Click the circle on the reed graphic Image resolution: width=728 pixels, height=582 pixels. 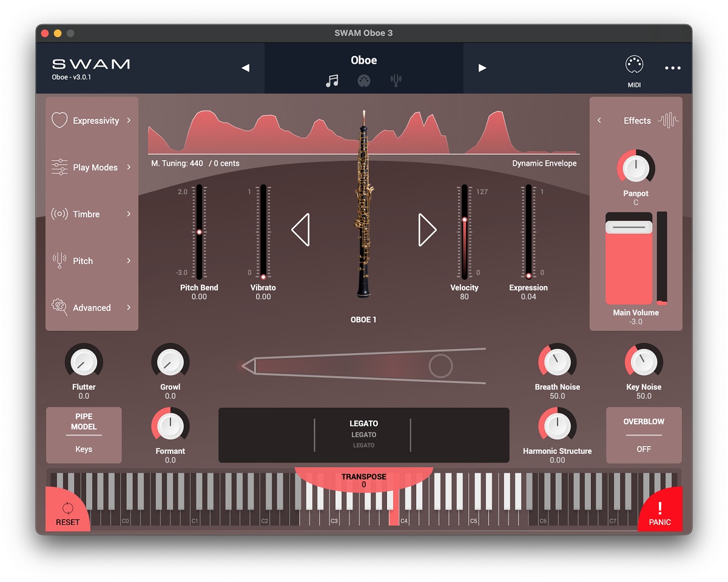pyautogui.click(x=440, y=366)
